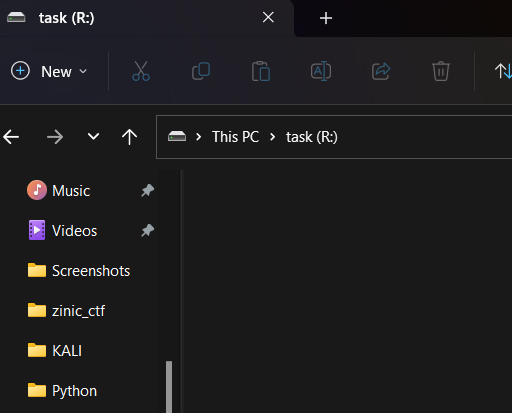Unpin Videos from quick access
This screenshot has width=512, height=413.
tap(147, 230)
